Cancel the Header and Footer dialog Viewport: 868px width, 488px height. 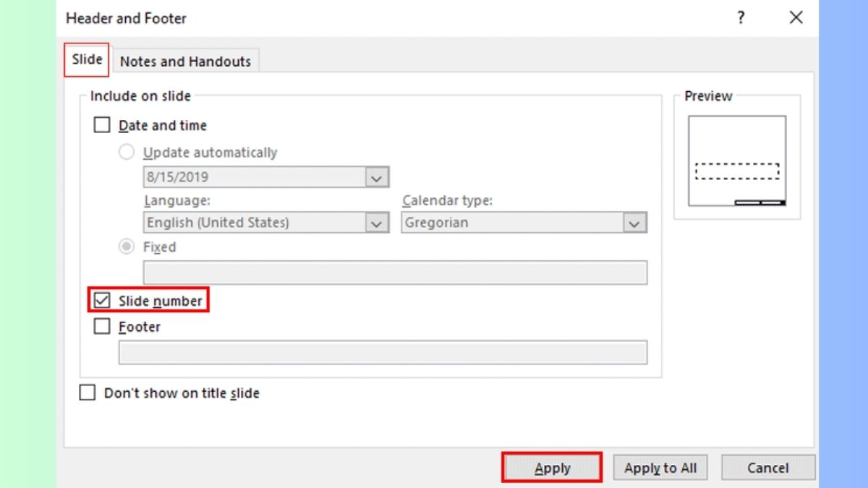point(767,468)
